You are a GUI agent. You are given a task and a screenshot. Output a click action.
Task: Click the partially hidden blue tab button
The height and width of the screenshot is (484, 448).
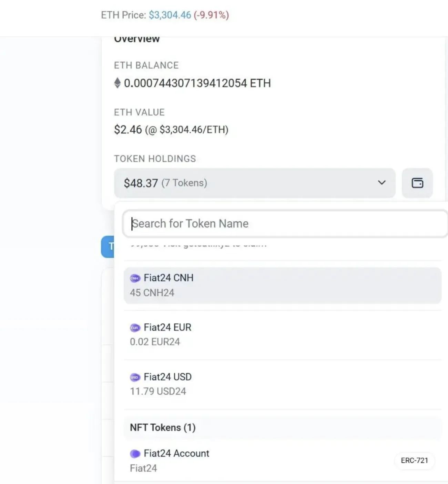(x=108, y=246)
